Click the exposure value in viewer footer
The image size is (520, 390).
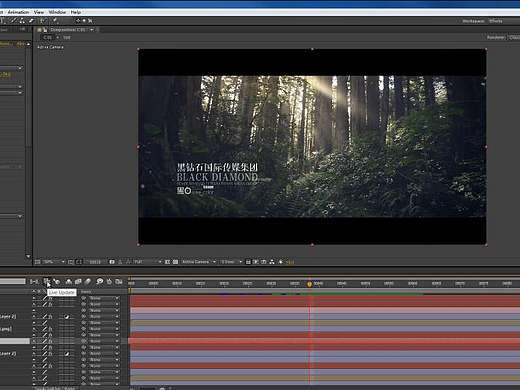pyautogui.click(x=290, y=262)
